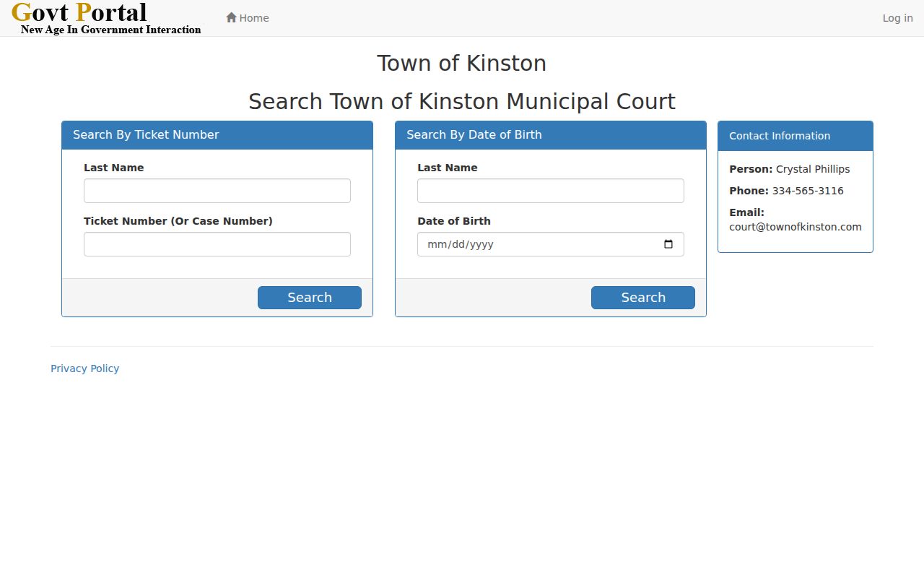
Task: Focus the Ticket Number (Or Case Number) field
Action: pyautogui.click(x=217, y=244)
